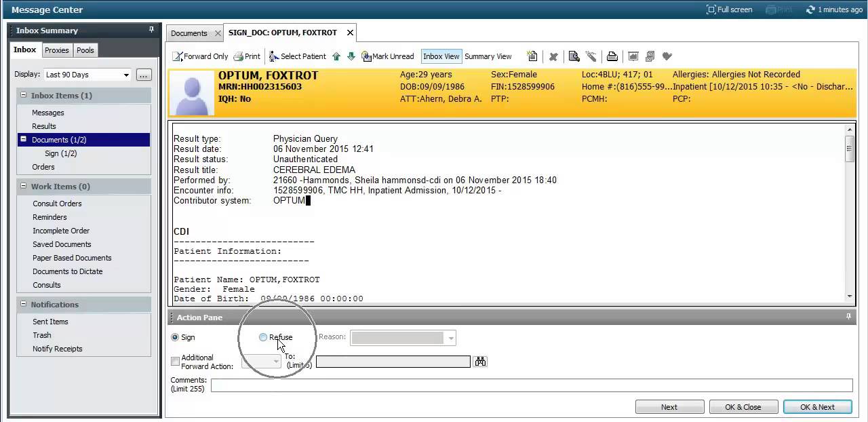Switch to Summary View
Image resolution: width=868 pixels, height=422 pixels.
(x=488, y=56)
